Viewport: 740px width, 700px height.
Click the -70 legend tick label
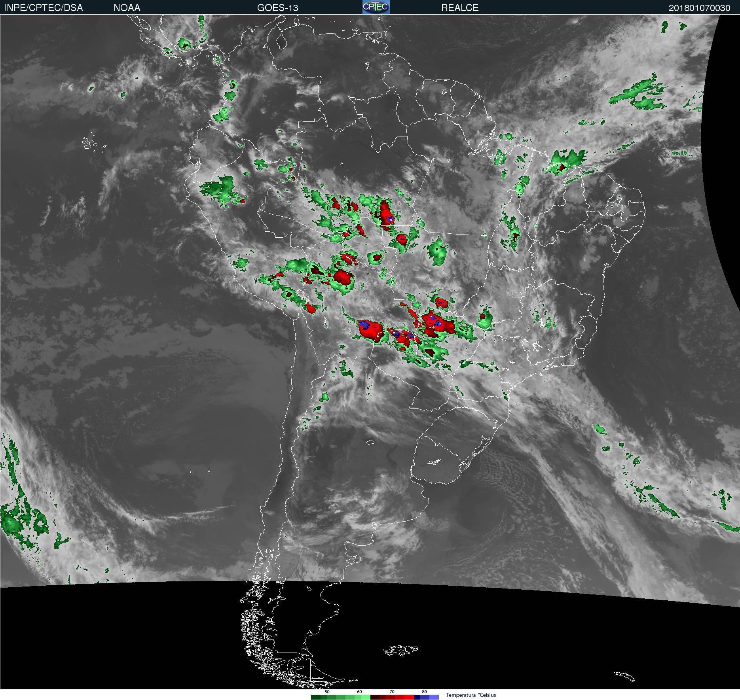[x=391, y=692]
